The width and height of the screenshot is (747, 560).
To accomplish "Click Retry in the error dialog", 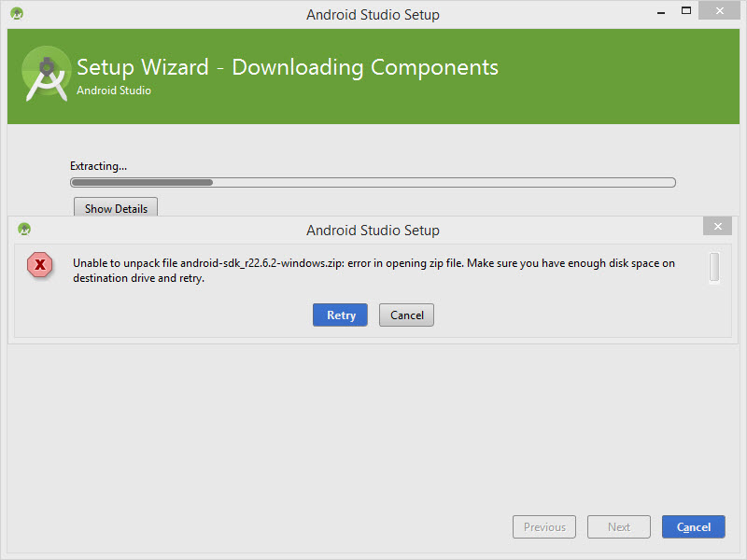I will [x=340, y=315].
